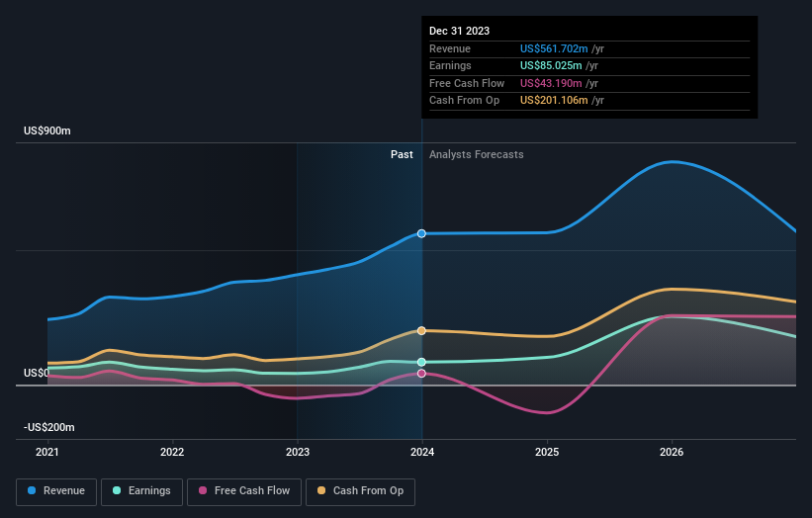Click the blue Revenue data point marker
812x518 pixels.
pyautogui.click(x=421, y=234)
